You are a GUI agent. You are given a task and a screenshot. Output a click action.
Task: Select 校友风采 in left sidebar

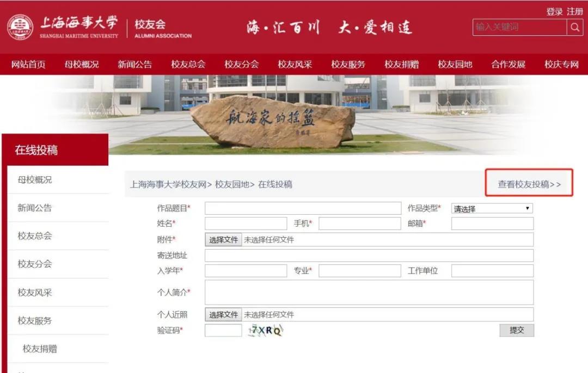pos(35,293)
